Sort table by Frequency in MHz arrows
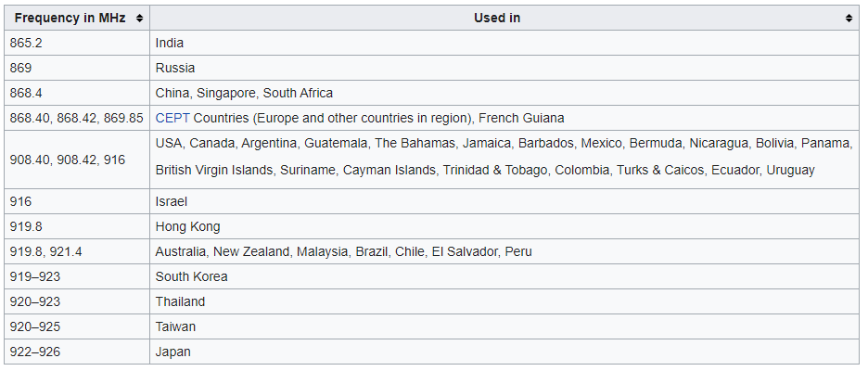 tap(139, 19)
